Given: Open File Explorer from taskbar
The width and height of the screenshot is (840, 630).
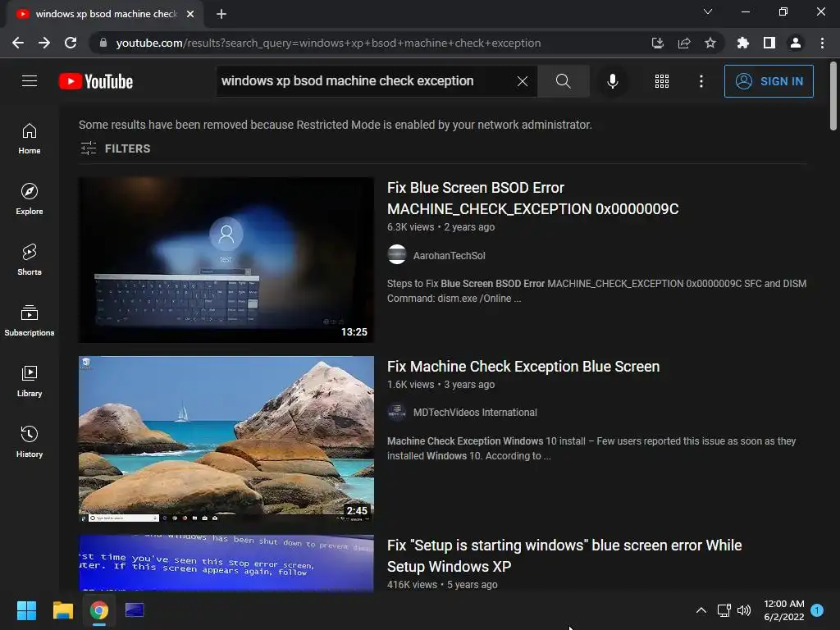Looking at the screenshot, I should click(x=62, y=610).
